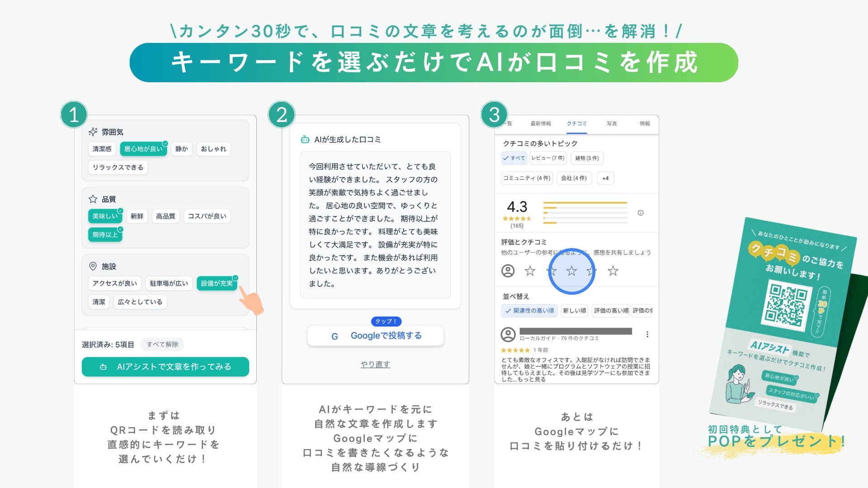Open the review's three-dot menu

[647, 334]
